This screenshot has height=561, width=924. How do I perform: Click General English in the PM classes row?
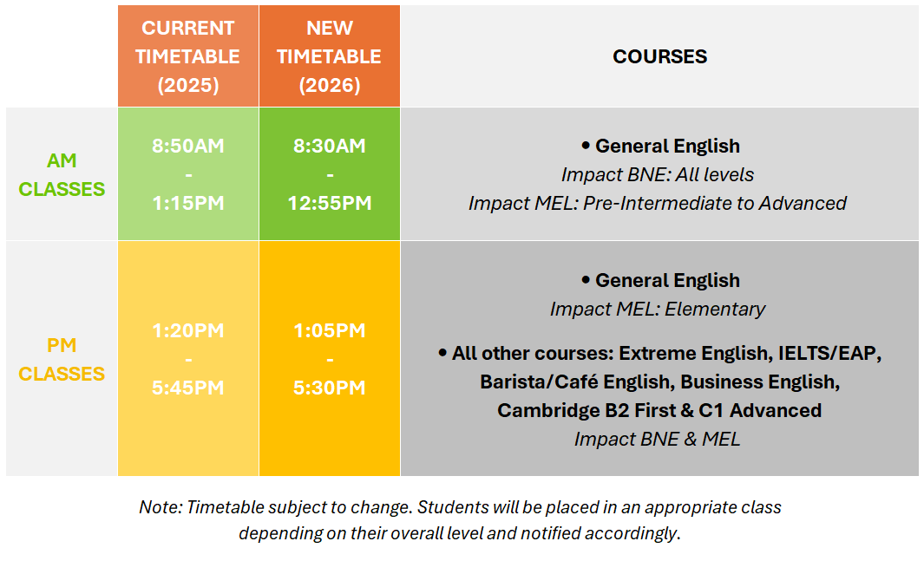coord(666,280)
